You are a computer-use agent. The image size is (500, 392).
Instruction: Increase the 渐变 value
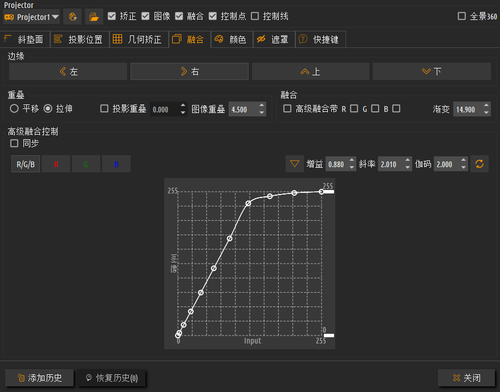click(486, 106)
